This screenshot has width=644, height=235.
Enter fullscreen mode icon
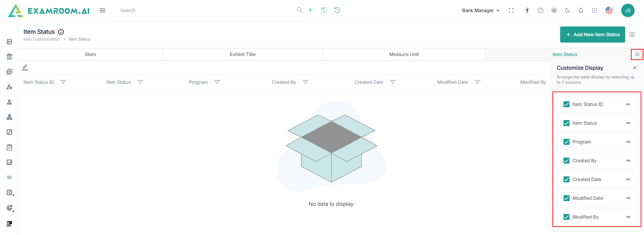tap(511, 10)
